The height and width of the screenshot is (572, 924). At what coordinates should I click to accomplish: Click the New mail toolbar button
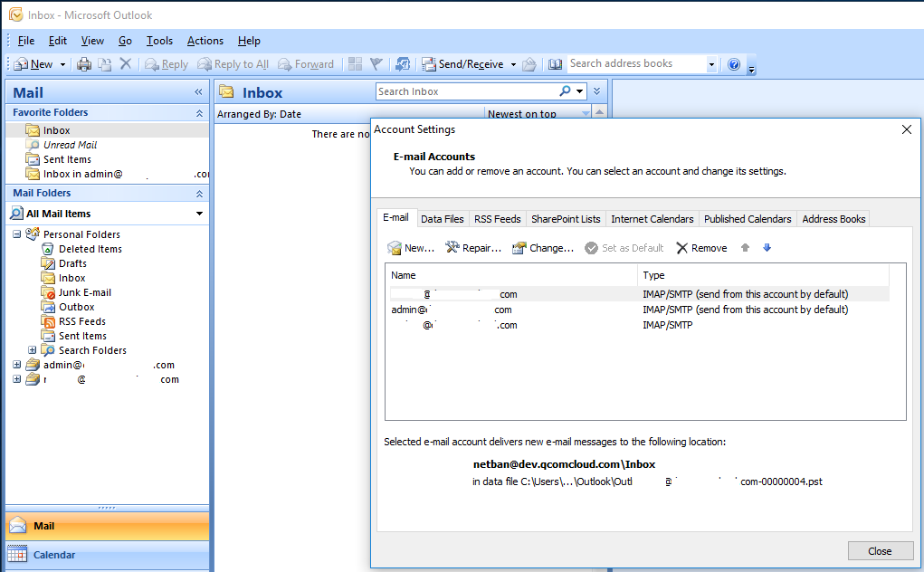coord(33,64)
